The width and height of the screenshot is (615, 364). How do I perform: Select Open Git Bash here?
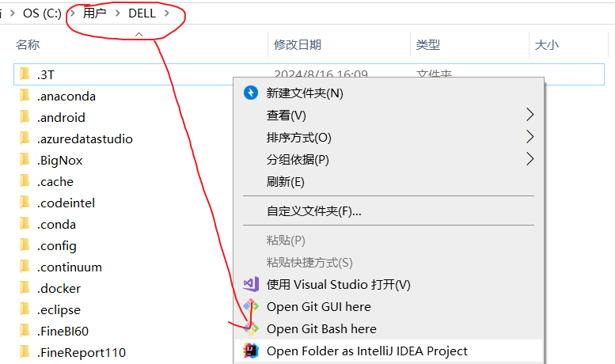pos(321,328)
